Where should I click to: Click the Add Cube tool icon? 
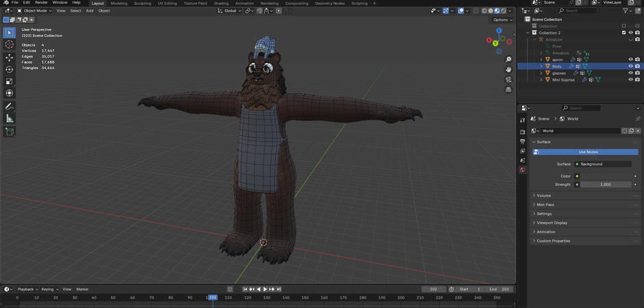[x=10, y=131]
